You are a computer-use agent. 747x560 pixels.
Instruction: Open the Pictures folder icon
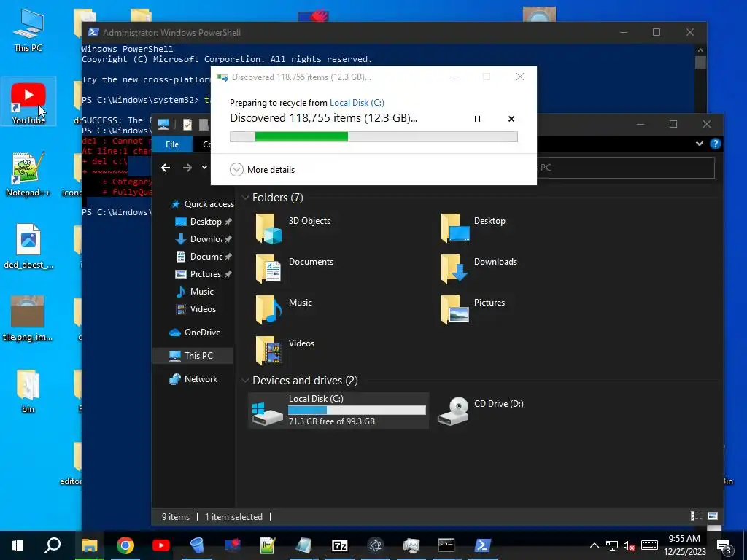tap(455, 309)
